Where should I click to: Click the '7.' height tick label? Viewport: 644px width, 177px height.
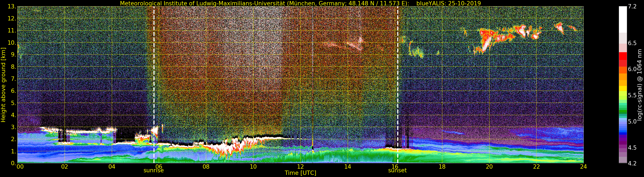coord(13,79)
